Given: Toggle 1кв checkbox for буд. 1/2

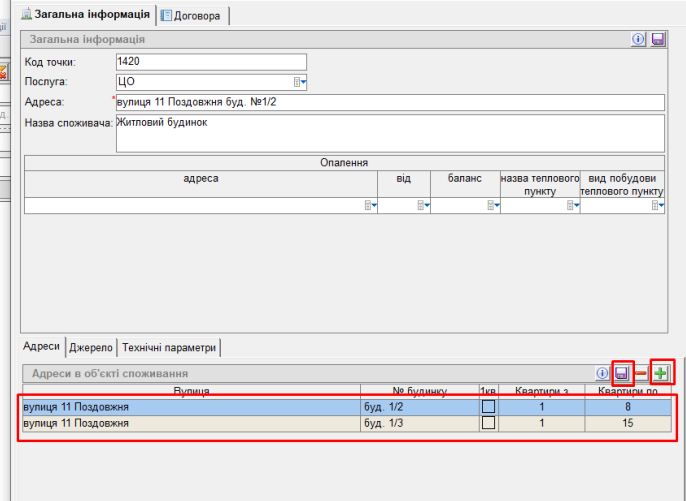Looking at the screenshot, I should (x=488, y=407).
